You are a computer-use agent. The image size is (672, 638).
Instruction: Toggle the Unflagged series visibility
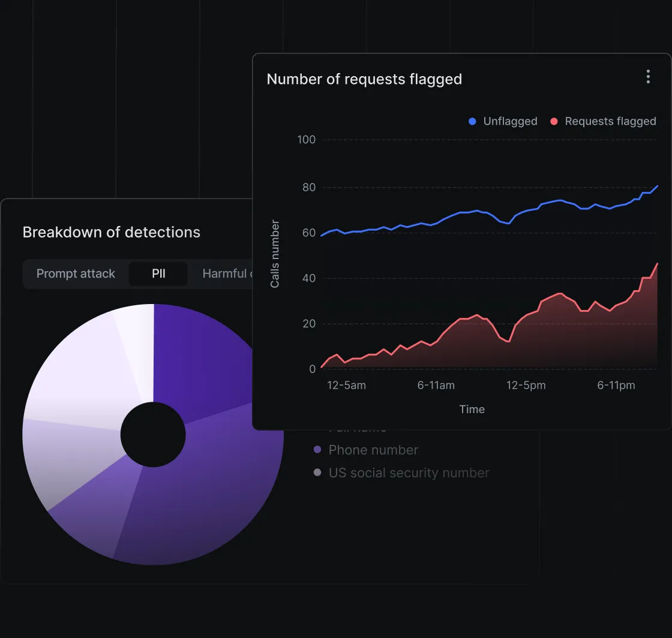[x=502, y=121]
